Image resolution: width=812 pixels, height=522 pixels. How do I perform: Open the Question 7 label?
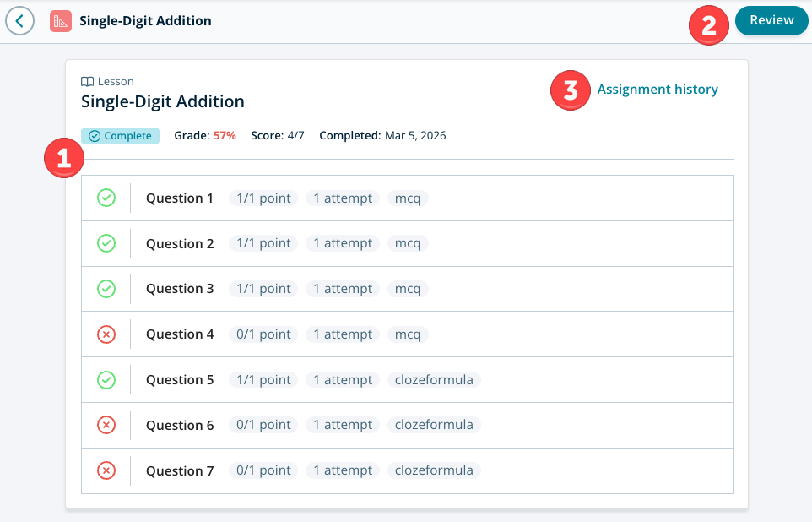point(180,471)
